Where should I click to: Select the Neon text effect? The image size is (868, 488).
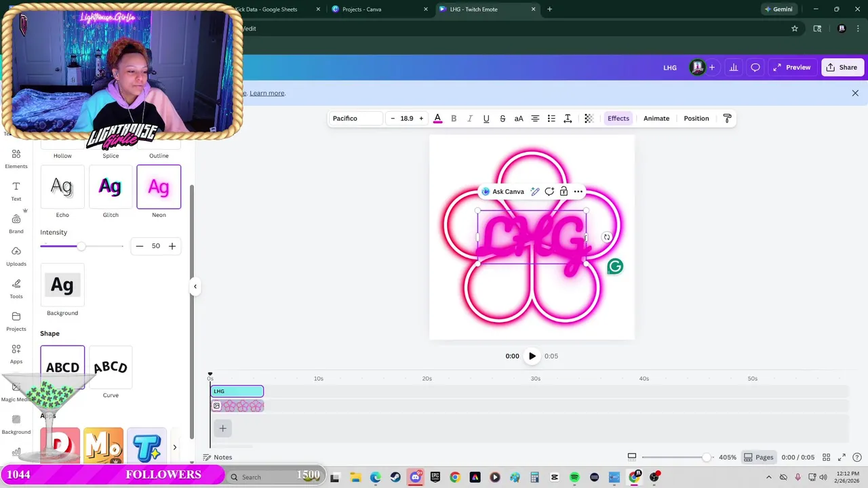coord(159,186)
